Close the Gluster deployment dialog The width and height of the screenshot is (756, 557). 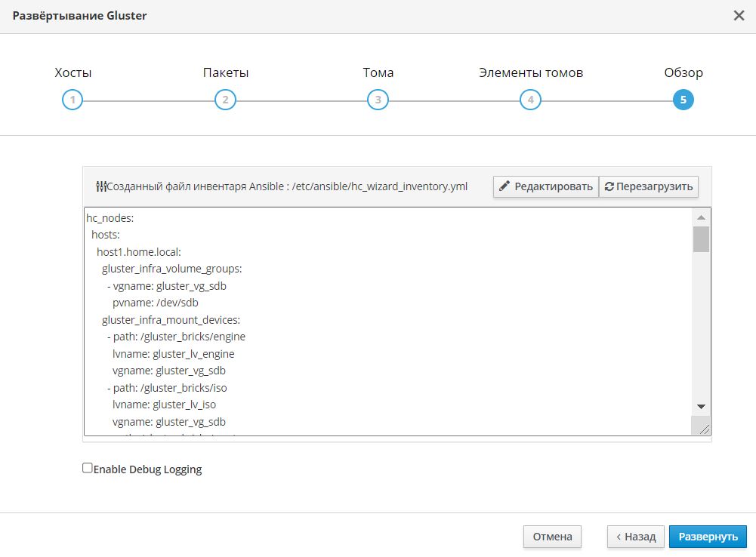[739, 16]
